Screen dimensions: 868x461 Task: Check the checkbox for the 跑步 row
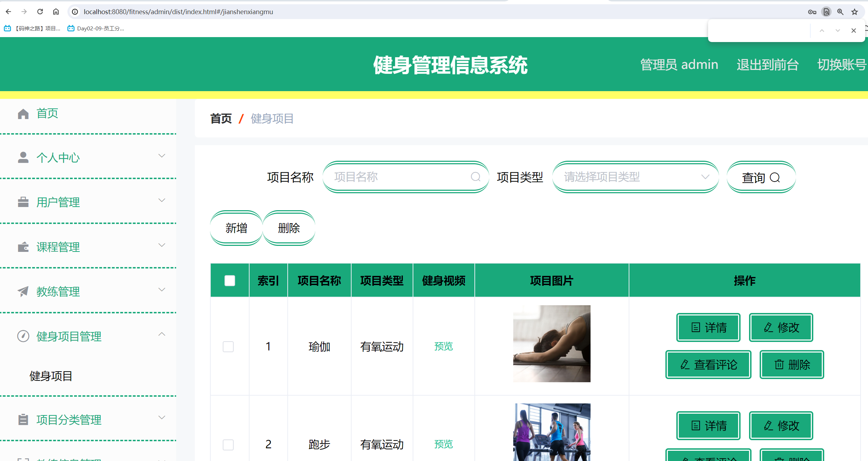pos(228,445)
